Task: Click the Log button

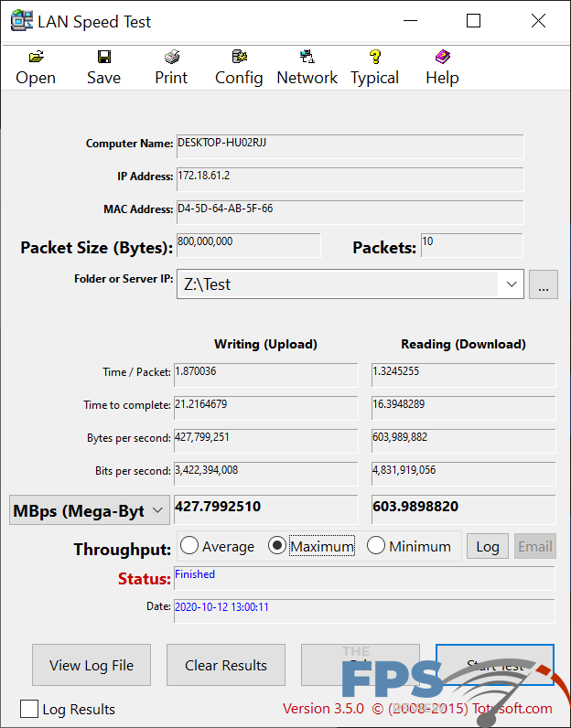Action: (x=488, y=547)
